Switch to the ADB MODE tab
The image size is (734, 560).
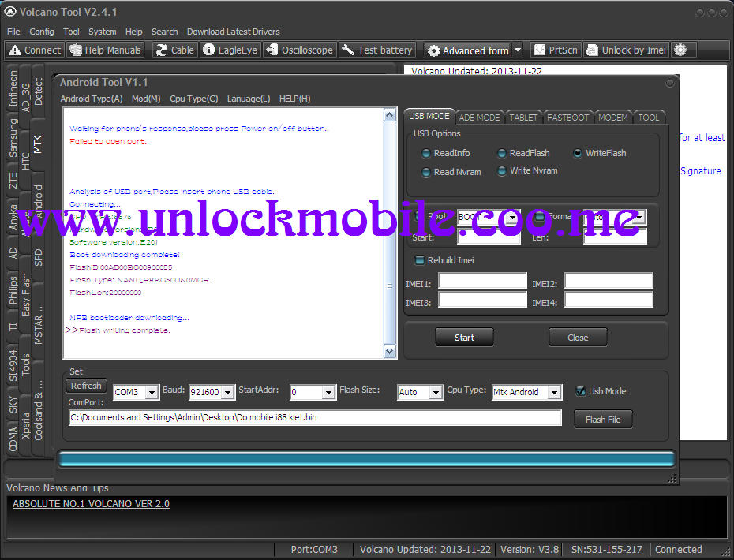(479, 118)
